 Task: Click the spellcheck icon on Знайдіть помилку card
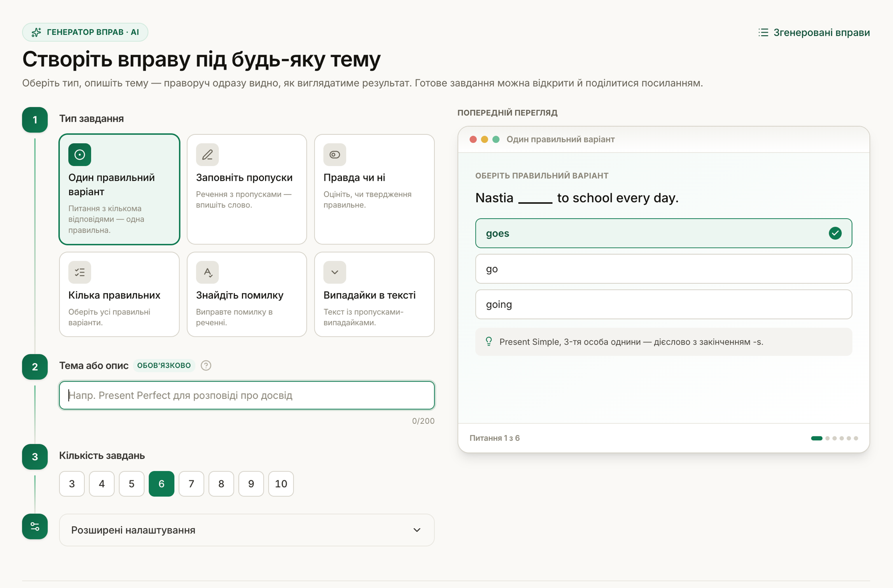tap(207, 272)
